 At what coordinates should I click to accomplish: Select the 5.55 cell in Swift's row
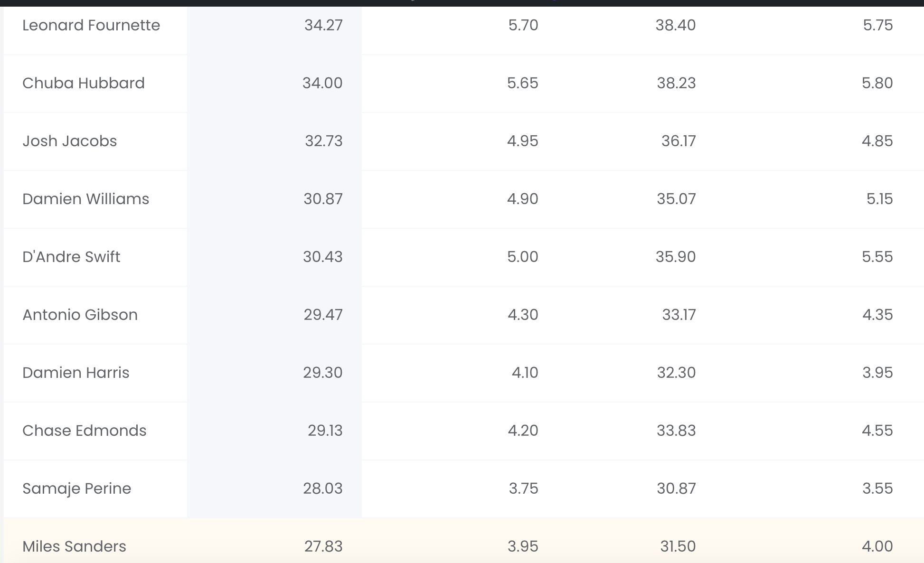click(x=877, y=257)
